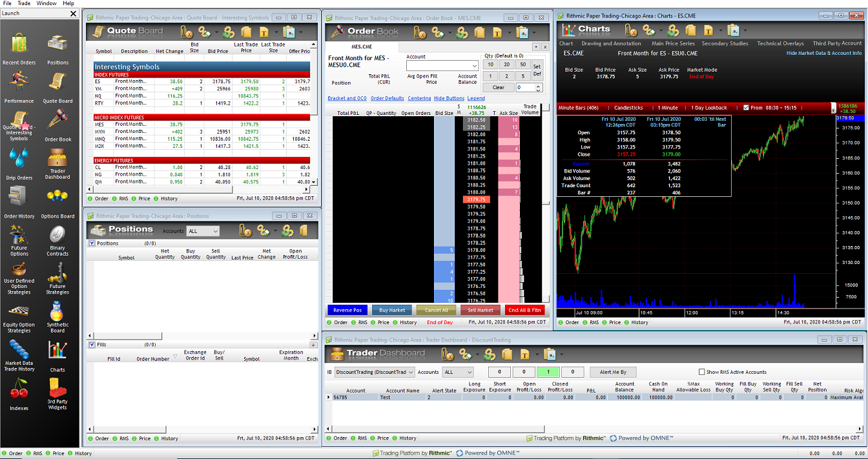The width and height of the screenshot is (868, 459).
Task: Click green alert count box showing 1
Action: 548,372
